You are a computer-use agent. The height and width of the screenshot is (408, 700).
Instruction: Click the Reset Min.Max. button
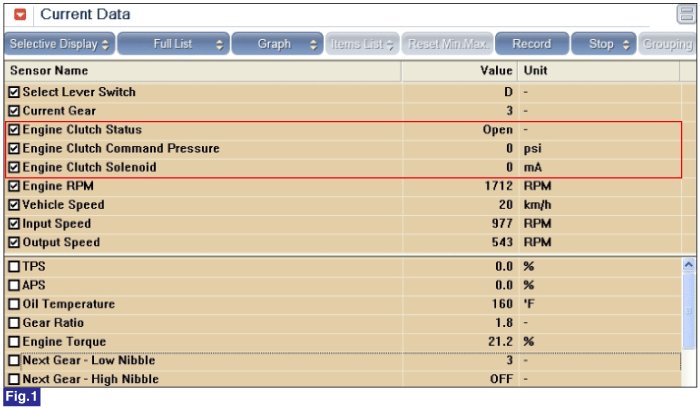(447, 44)
